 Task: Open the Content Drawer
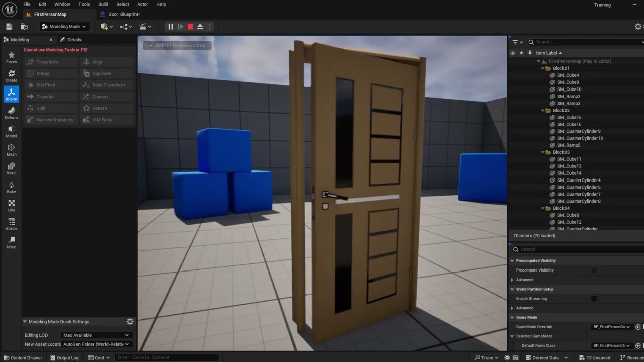[x=23, y=358]
